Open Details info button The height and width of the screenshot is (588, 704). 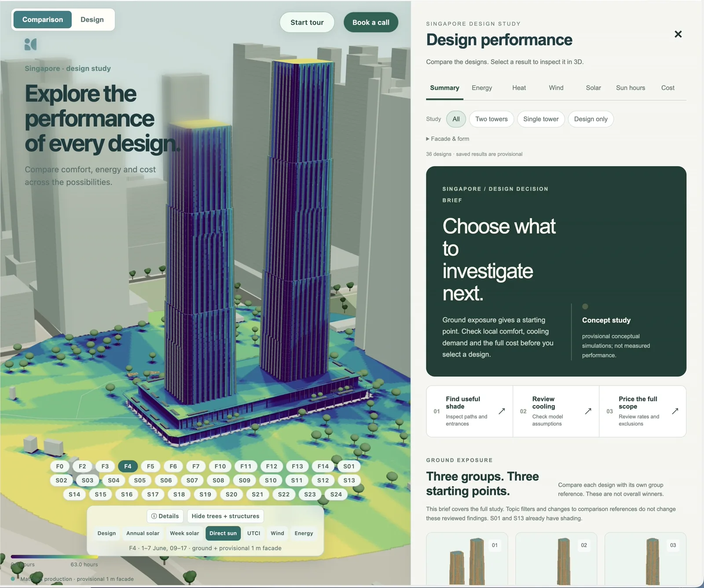point(165,516)
